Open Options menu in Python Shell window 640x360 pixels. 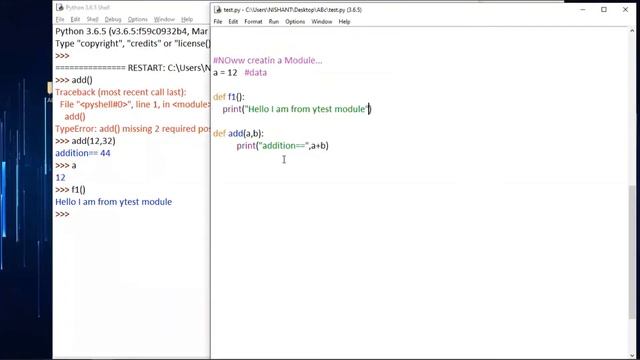point(138,19)
